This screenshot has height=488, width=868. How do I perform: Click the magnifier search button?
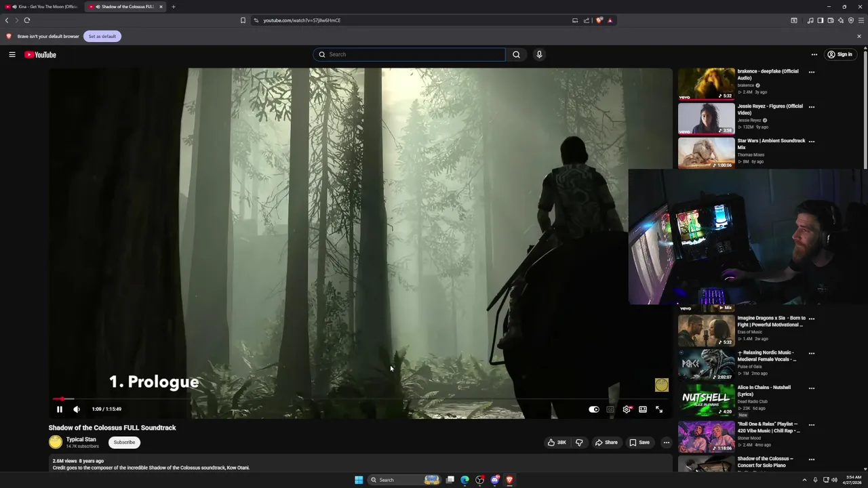pos(516,54)
